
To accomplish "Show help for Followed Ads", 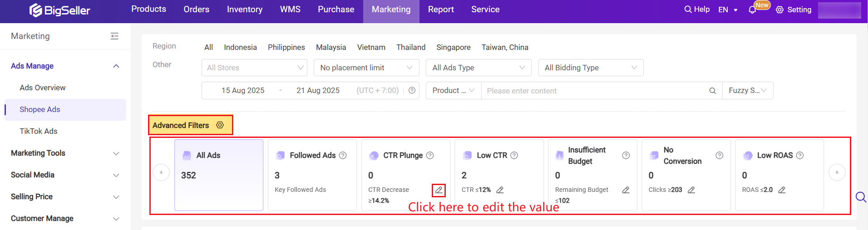I will 343,155.
